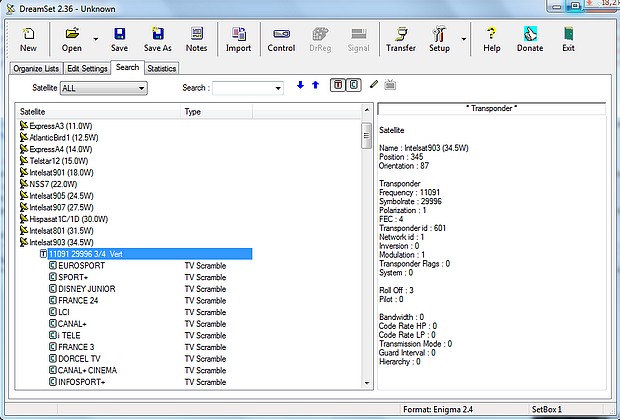Open the dropdown arrow next to Open
This screenshot has width=620, height=420.
point(96,40)
